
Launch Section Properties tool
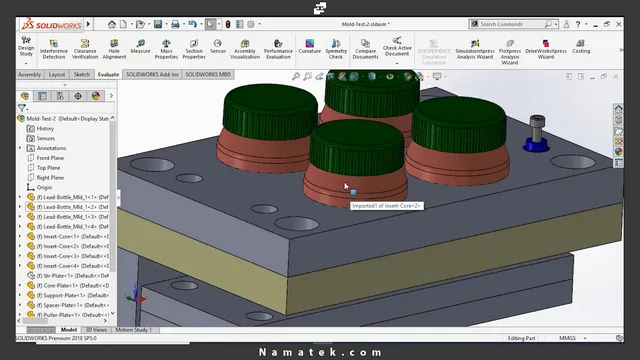pos(194,49)
